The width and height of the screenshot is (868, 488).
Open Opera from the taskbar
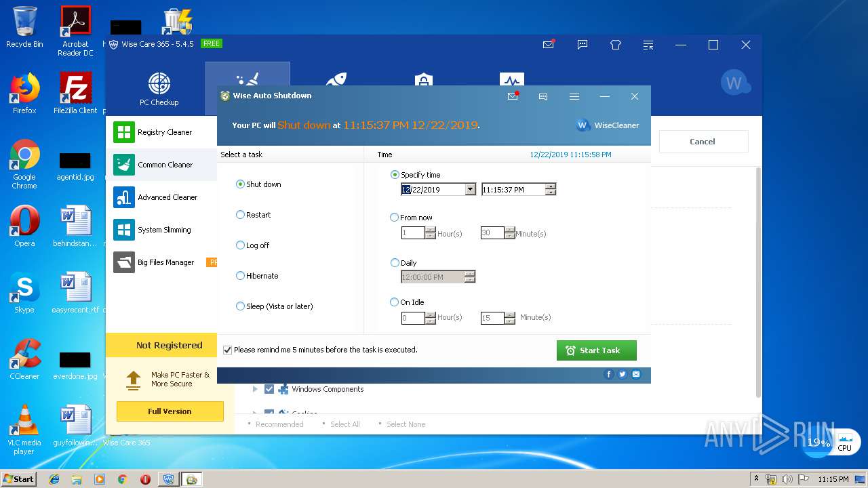[x=145, y=479]
